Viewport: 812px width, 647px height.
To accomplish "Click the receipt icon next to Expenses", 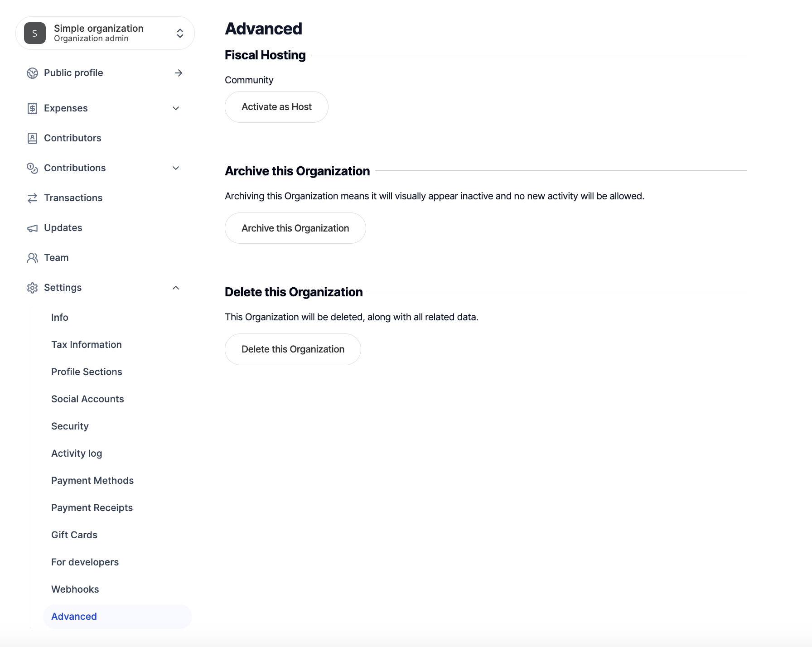I will pyautogui.click(x=32, y=108).
